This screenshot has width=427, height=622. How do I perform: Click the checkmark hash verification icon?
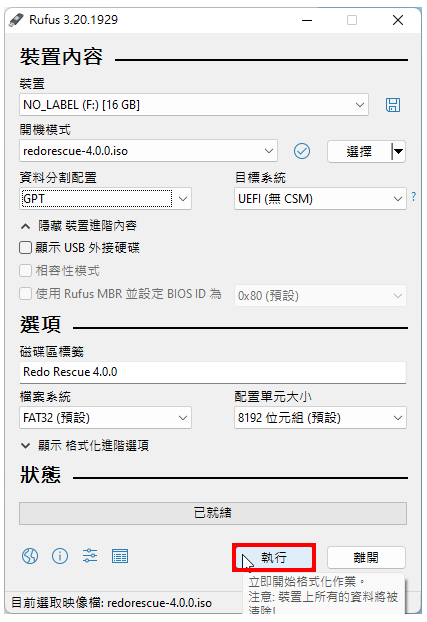point(302,151)
